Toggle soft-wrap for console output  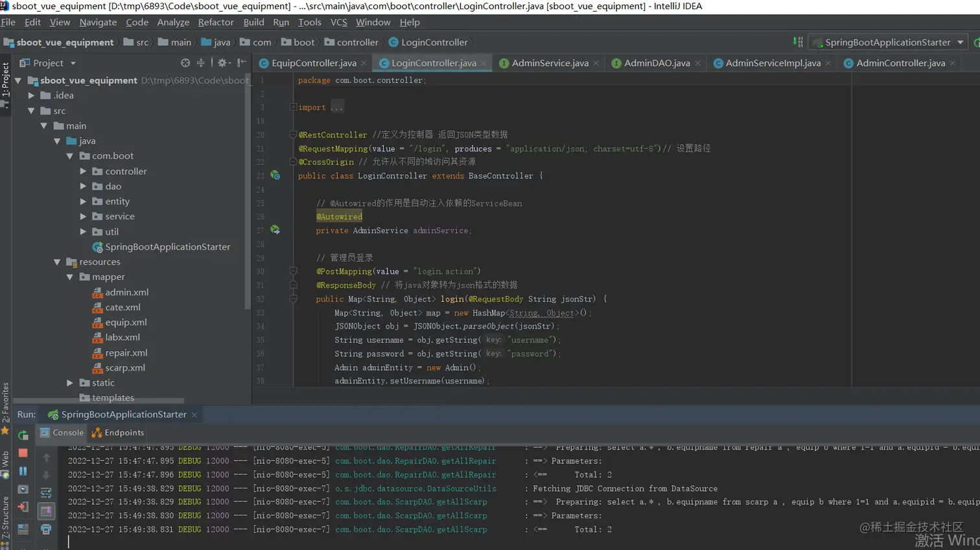[47, 492]
